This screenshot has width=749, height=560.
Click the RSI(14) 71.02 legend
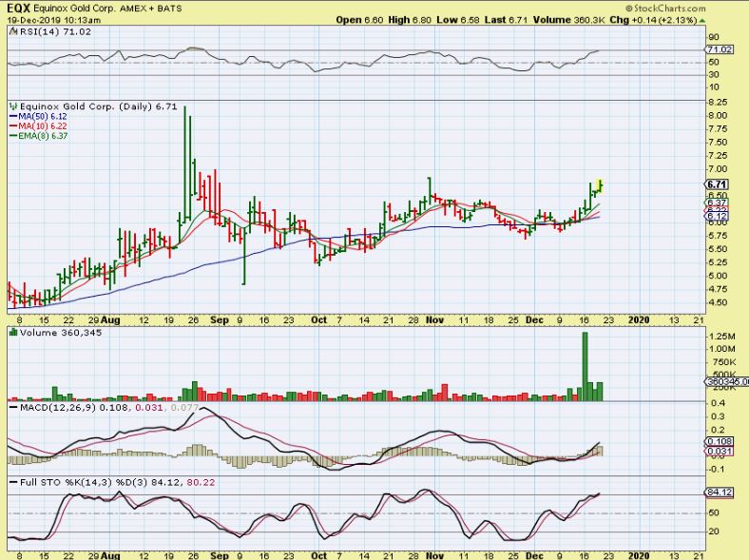(x=55, y=31)
